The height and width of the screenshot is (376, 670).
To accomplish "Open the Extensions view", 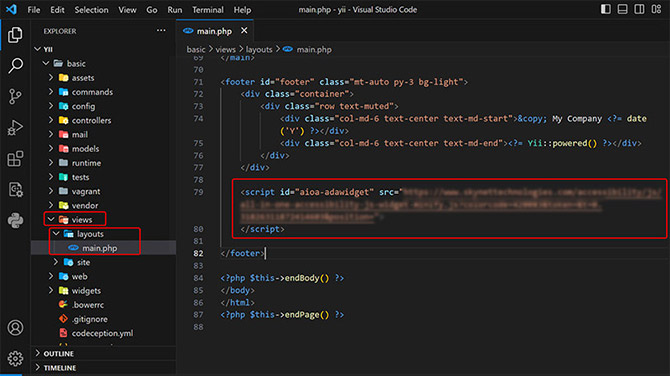I will 15,159.
